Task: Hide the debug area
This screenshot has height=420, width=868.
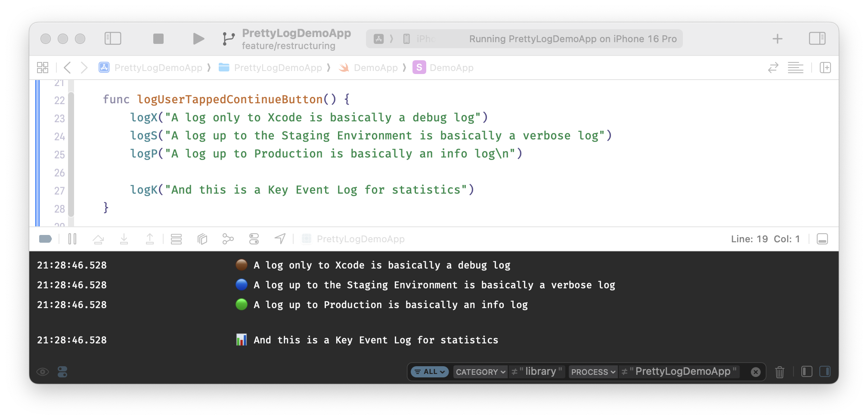Action: point(822,239)
